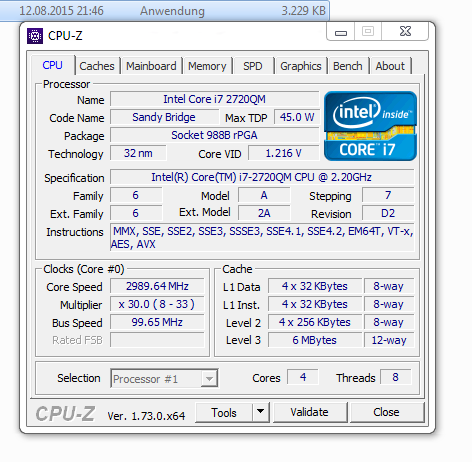The width and height of the screenshot is (472, 462).
Task: Expand the Processor #1 selection combo box
Action: click(164, 378)
